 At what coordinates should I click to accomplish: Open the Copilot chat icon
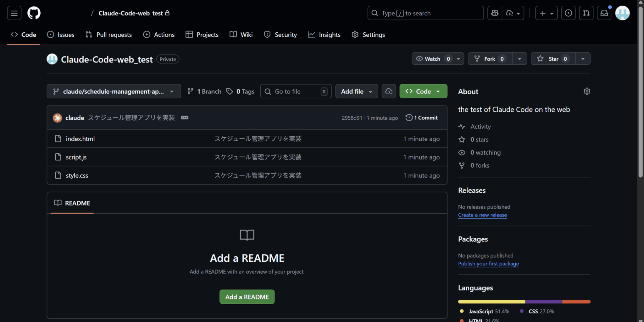point(495,13)
